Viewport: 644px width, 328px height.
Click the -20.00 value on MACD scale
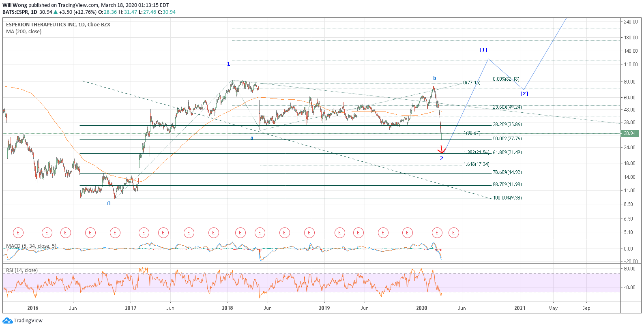[631, 262]
